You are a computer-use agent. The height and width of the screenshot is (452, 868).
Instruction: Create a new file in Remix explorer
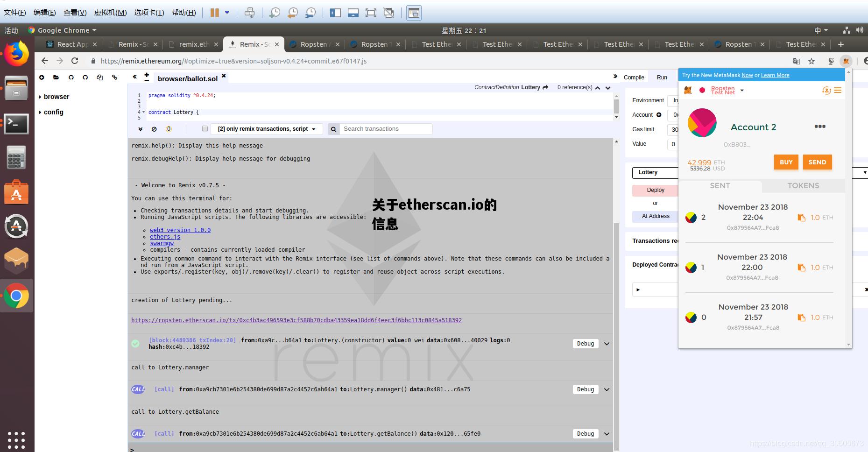click(42, 78)
